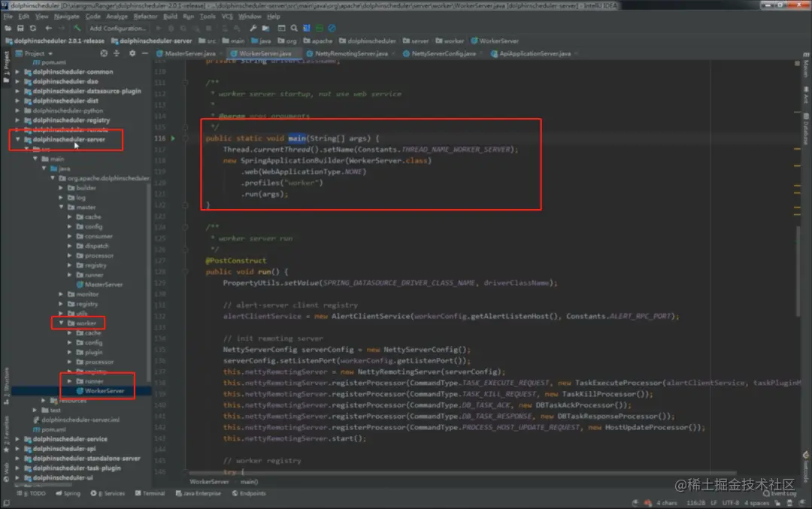Open the Event Log

(x=781, y=493)
